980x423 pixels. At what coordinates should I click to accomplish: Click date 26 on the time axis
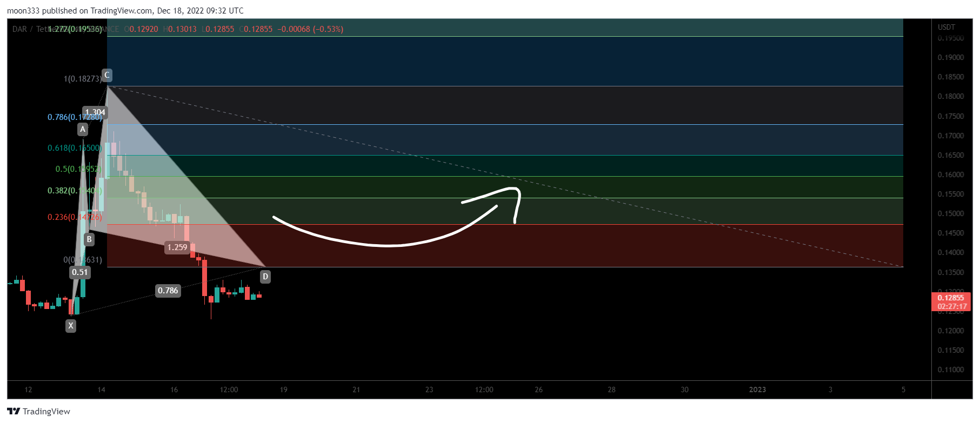(539, 390)
